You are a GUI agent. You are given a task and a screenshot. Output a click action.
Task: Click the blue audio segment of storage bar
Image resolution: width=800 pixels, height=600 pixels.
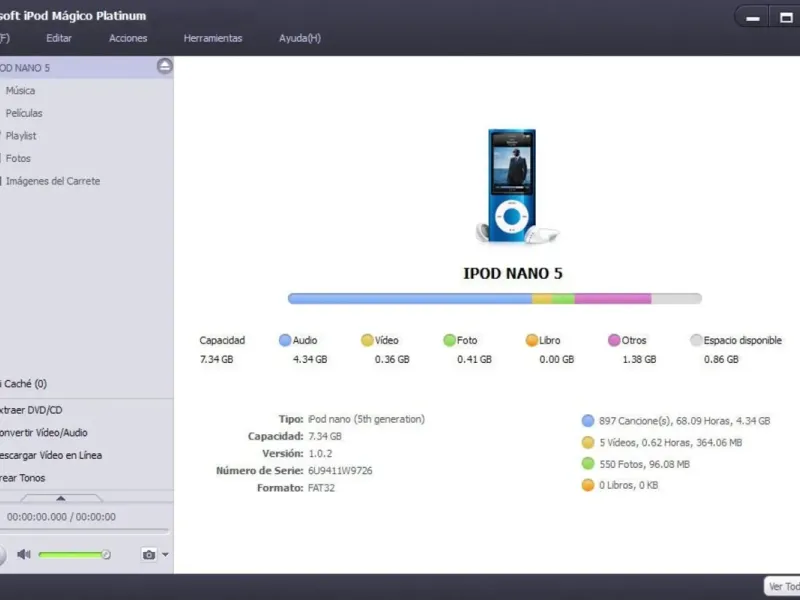click(x=410, y=298)
